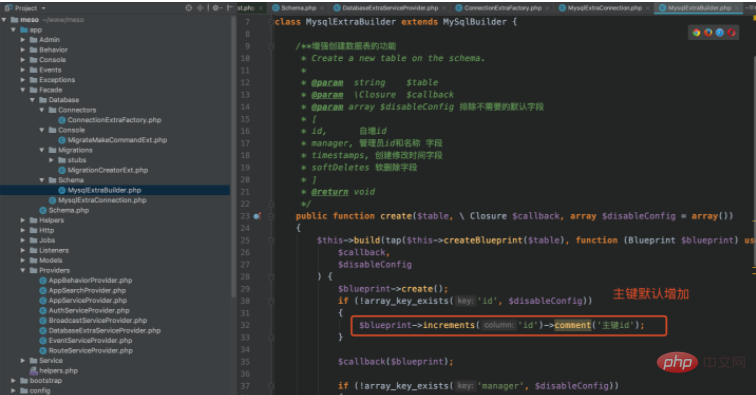The height and width of the screenshot is (395, 756).
Task: Toggle the doc comment fold at line 9
Action: [x=271, y=46]
